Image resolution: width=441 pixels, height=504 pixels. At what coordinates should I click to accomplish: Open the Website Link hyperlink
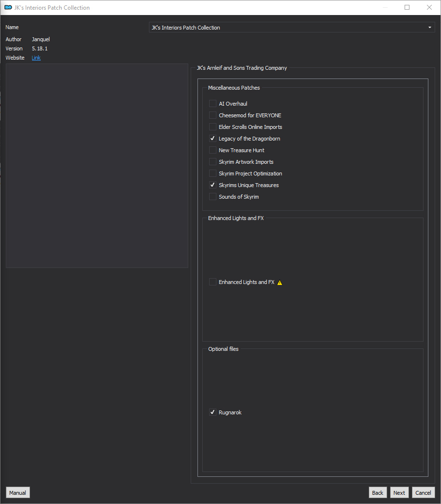pos(36,58)
